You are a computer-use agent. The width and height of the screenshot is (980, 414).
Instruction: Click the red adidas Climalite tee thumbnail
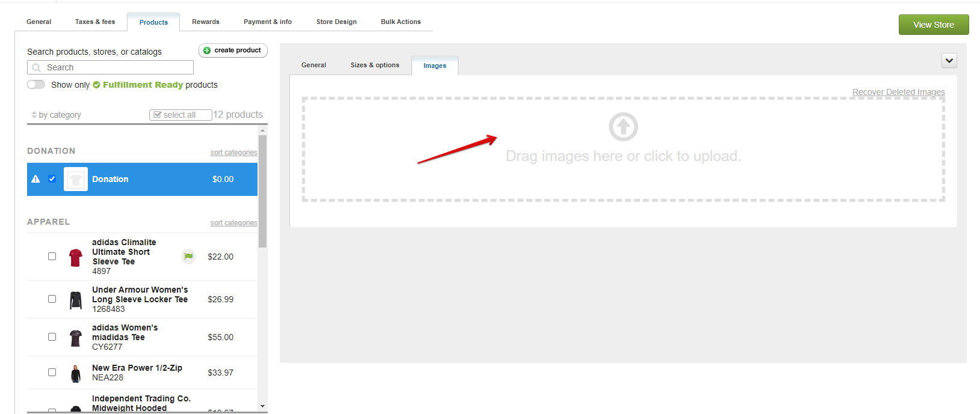[76, 257]
